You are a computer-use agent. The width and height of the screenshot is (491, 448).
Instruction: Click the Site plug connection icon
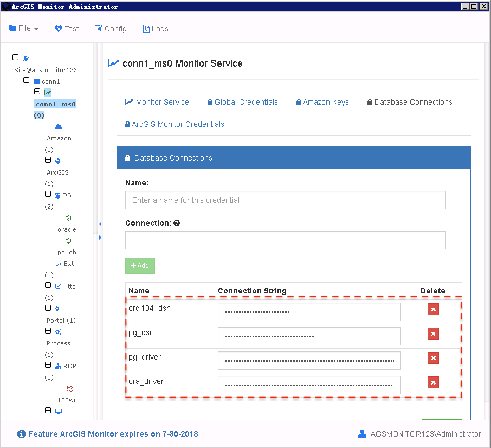pyautogui.click(x=25, y=58)
